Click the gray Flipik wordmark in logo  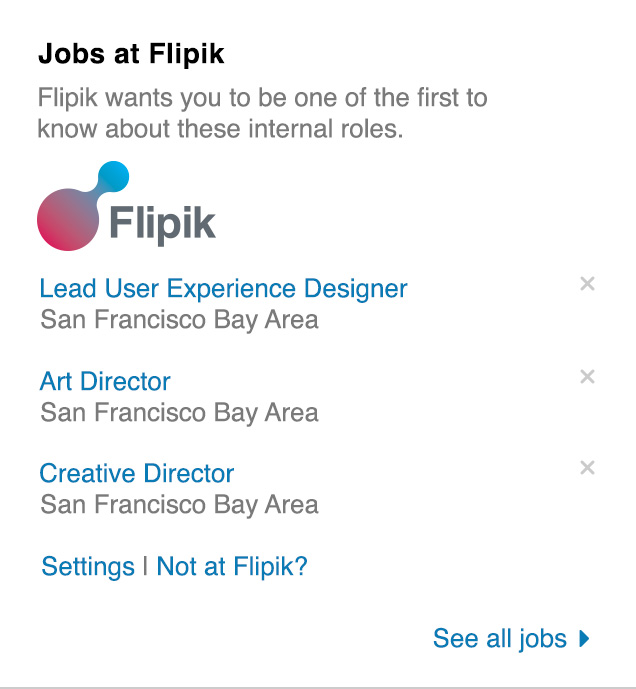pyautogui.click(x=161, y=223)
